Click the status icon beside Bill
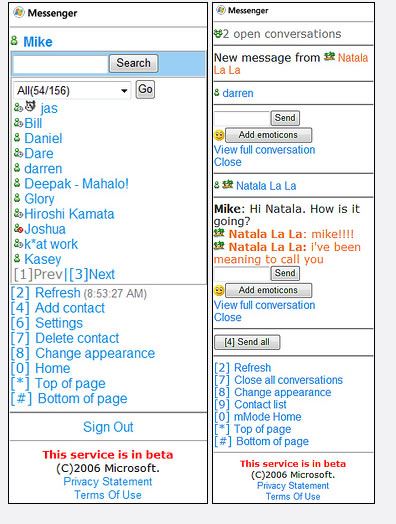396x524 pixels. click(18, 123)
